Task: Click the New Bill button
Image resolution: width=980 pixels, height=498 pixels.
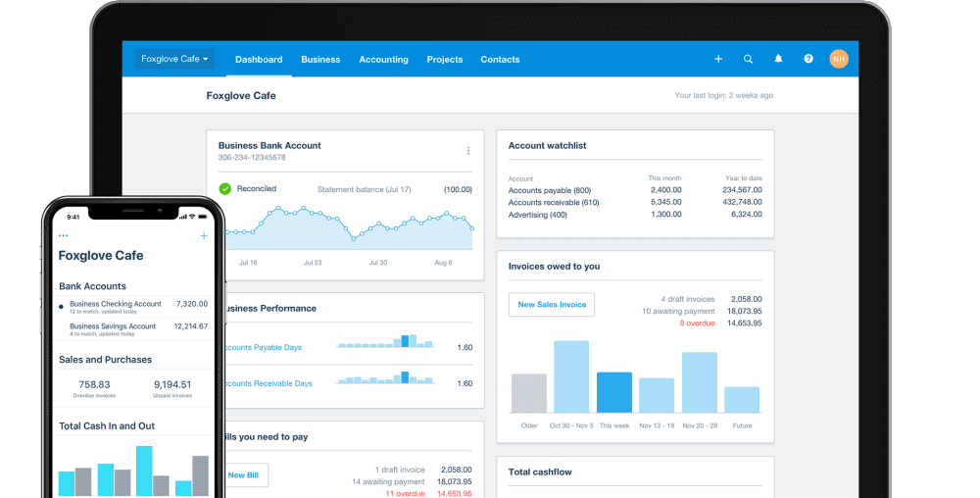Action: pos(243,474)
